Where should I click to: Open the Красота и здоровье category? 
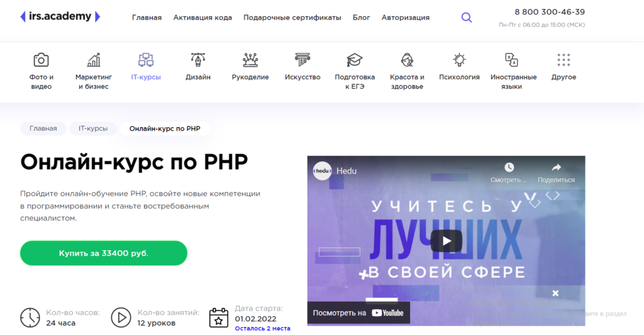pyautogui.click(x=407, y=70)
